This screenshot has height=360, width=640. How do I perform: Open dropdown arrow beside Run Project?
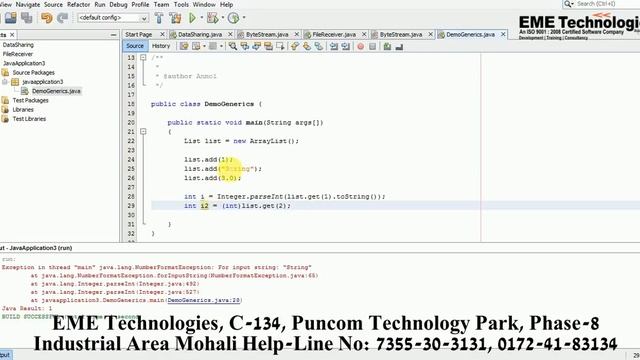[x=201, y=18]
